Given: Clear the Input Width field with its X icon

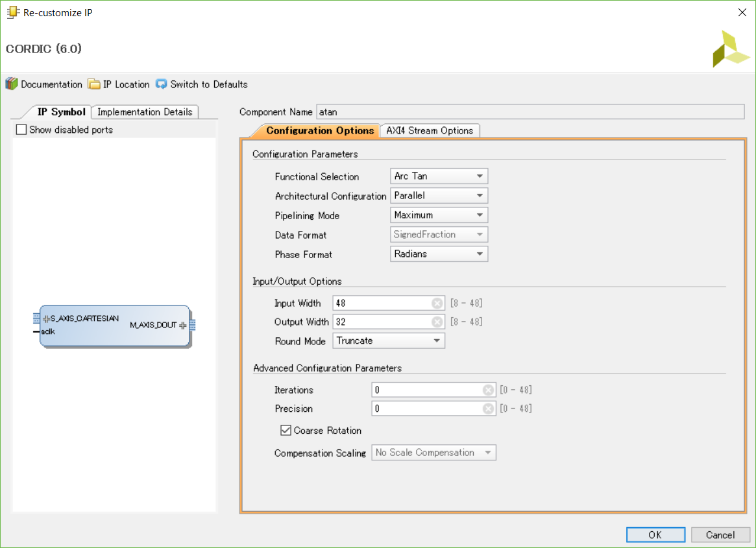Looking at the screenshot, I should [x=437, y=303].
